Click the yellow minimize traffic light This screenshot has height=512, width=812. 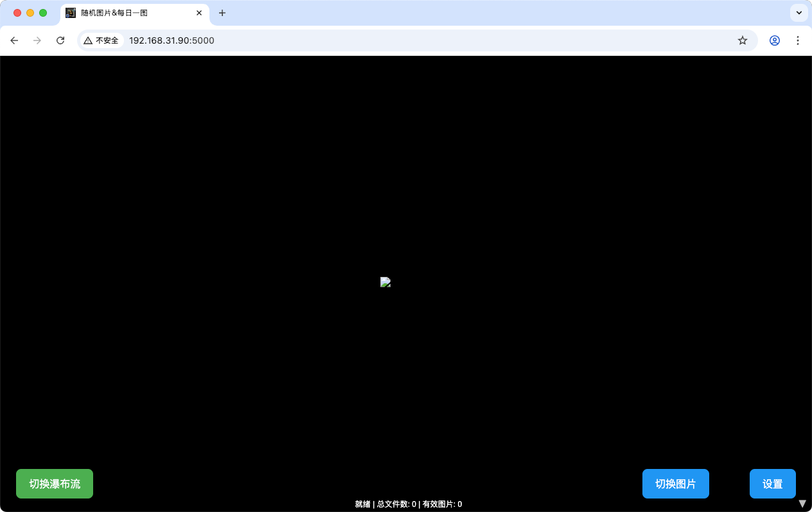(x=30, y=12)
